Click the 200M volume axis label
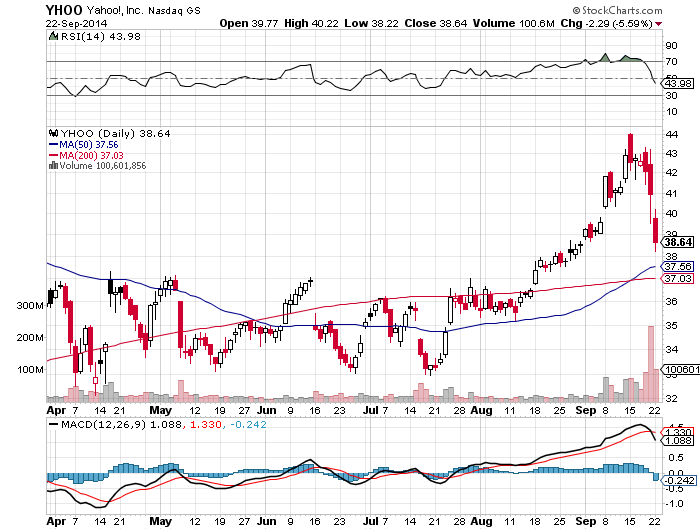 tap(30, 338)
